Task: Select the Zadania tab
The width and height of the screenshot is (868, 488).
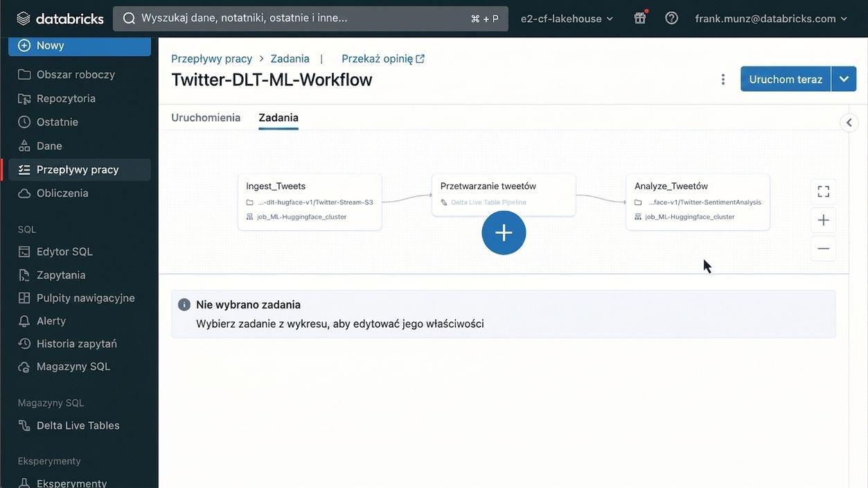Action: click(278, 118)
